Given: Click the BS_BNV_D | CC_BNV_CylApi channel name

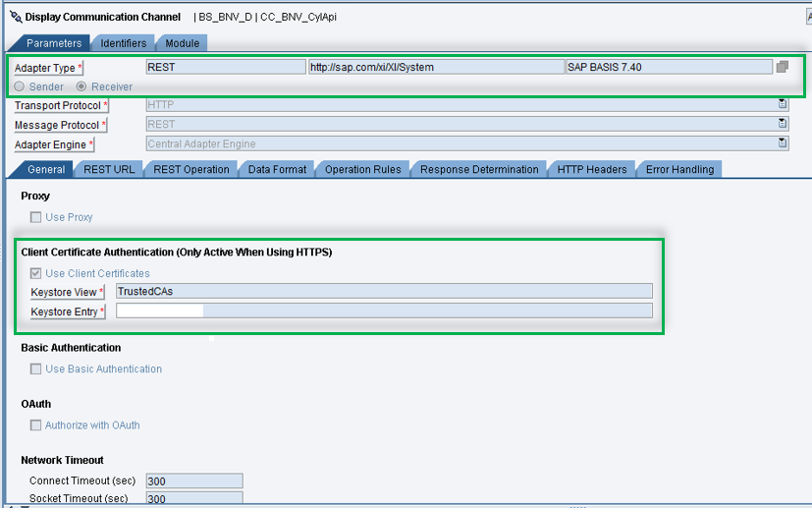Looking at the screenshot, I should point(268,17).
